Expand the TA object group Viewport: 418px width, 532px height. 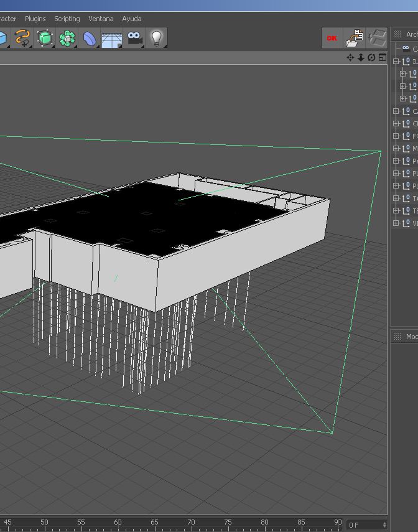point(396,198)
